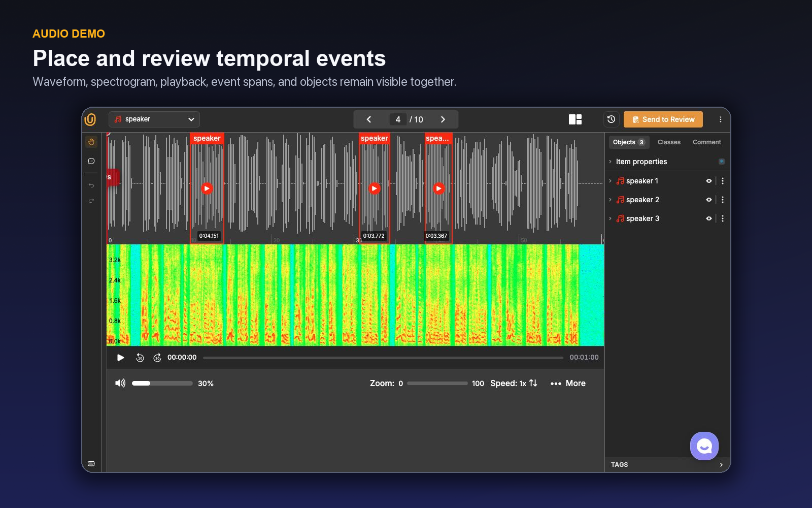Select the truncated 'spea...' label tag

point(438,138)
